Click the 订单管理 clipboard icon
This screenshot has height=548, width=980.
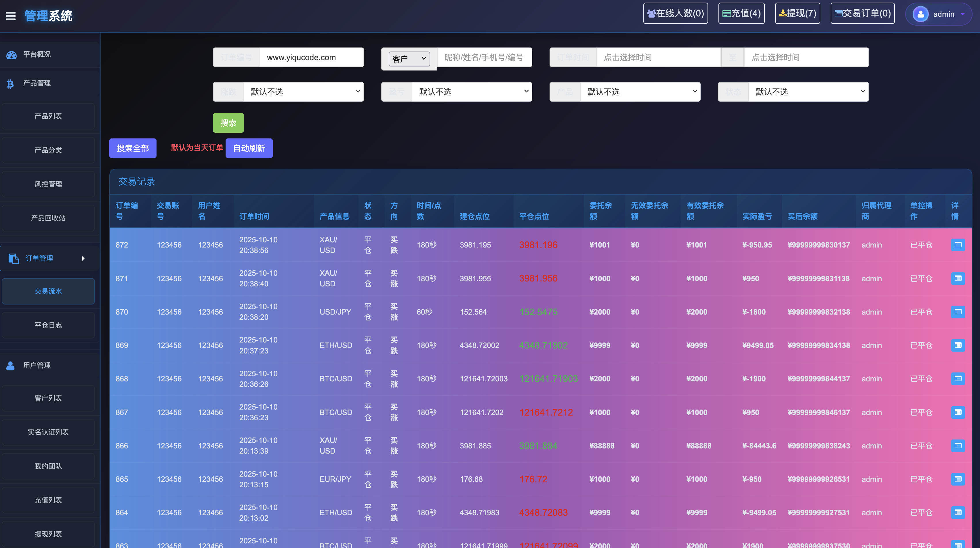pyautogui.click(x=14, y=258)
